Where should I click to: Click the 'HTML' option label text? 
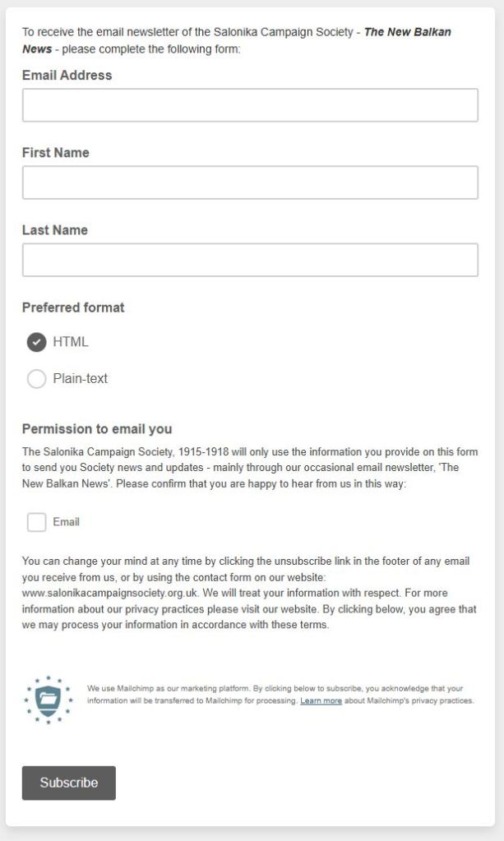point(71,342)
